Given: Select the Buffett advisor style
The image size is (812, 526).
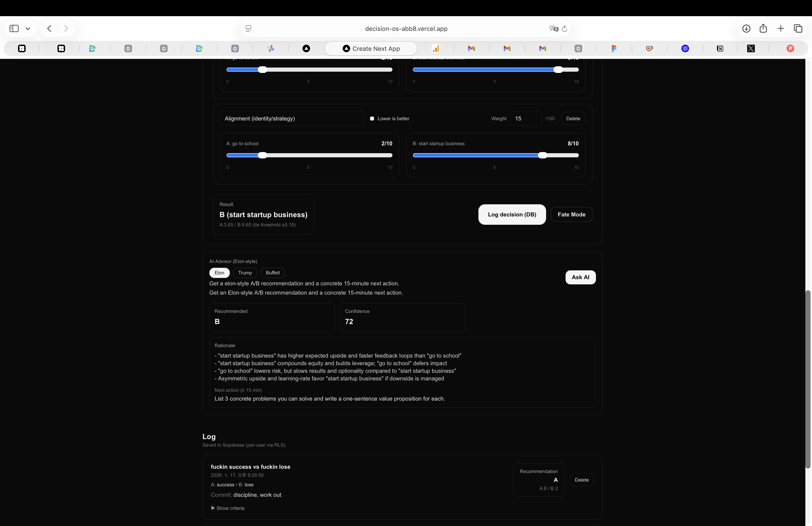Looking at the screenshot, I should (x=273, y=273).
